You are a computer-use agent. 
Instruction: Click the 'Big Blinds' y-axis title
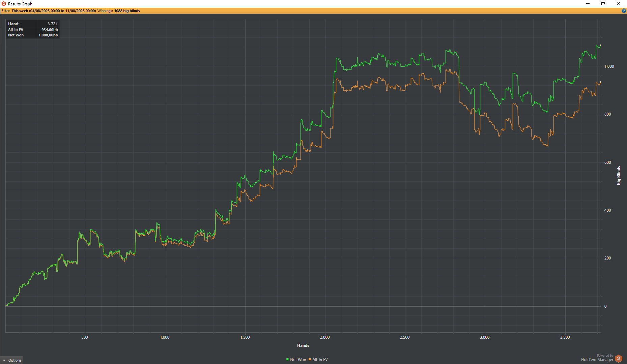619,175
